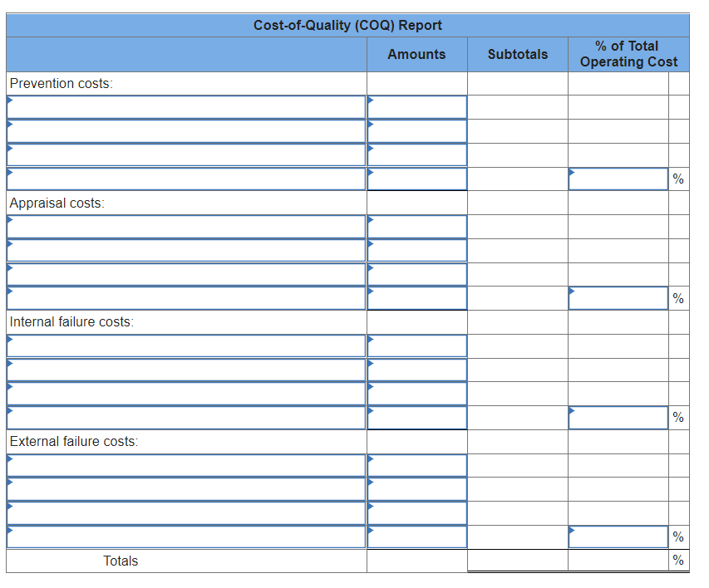709x588 pixels.
Task: Open third Prevention costs description dropdown
Action: [186, 155]
